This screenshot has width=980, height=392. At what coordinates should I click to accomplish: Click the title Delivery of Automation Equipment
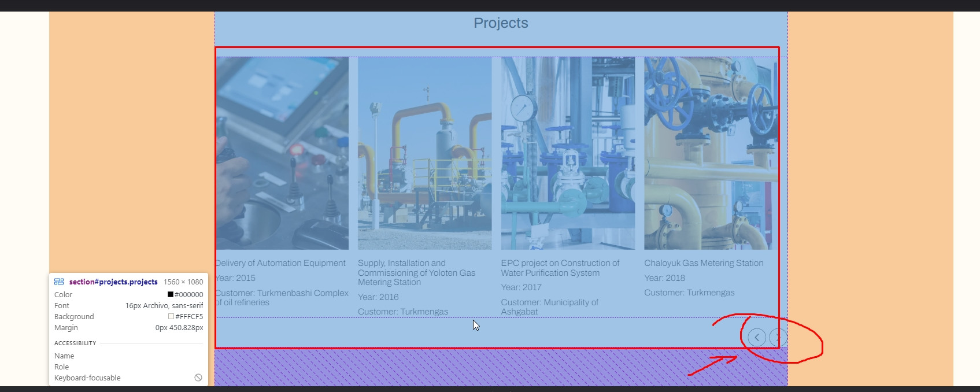pos(280,263)
